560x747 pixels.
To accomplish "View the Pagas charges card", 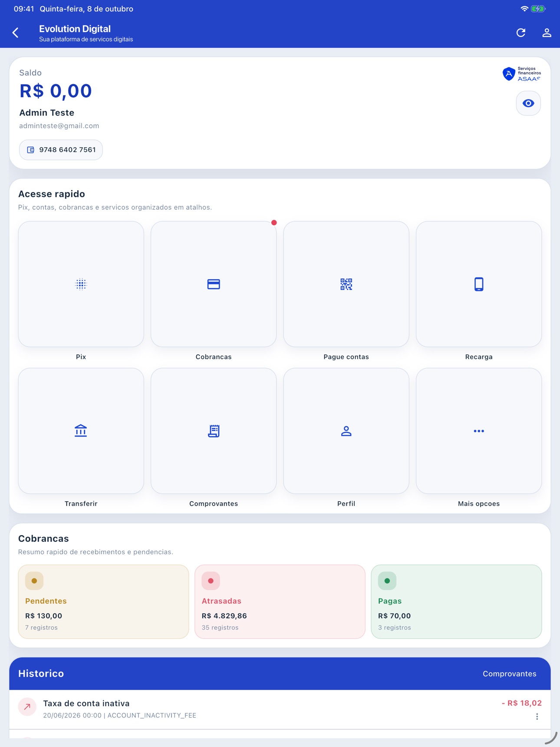I will point(456,602).
